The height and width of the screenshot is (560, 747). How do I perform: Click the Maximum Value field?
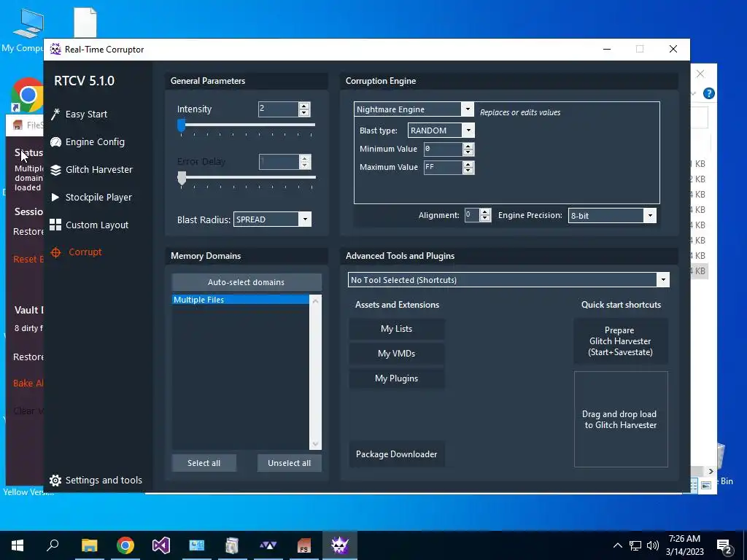(x=443, y=167)
